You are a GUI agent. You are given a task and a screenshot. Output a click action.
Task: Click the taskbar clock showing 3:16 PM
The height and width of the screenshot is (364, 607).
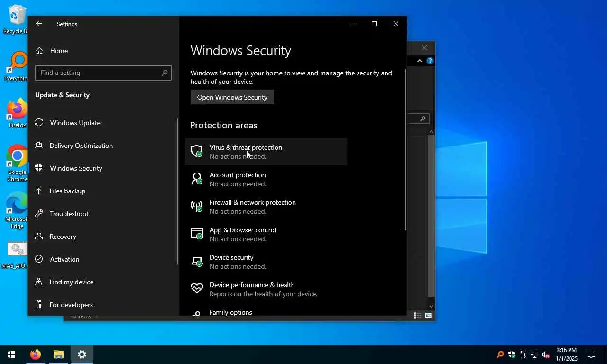[567, 355]
